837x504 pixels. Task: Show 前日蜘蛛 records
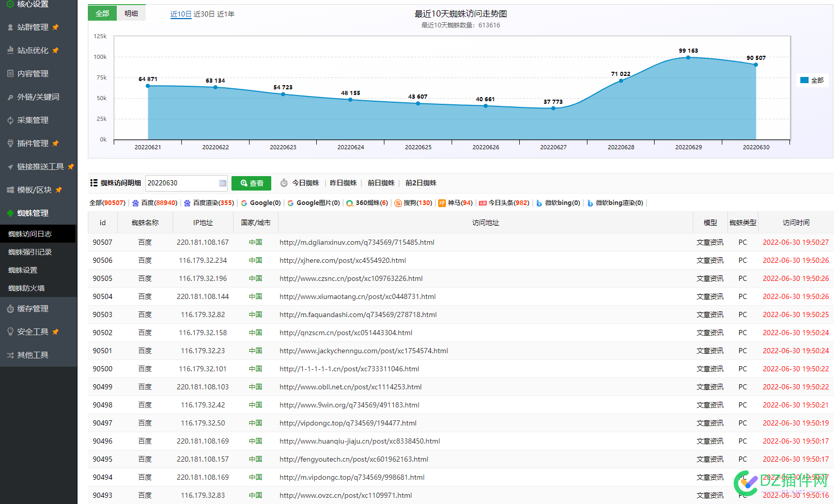coord(381,183)
